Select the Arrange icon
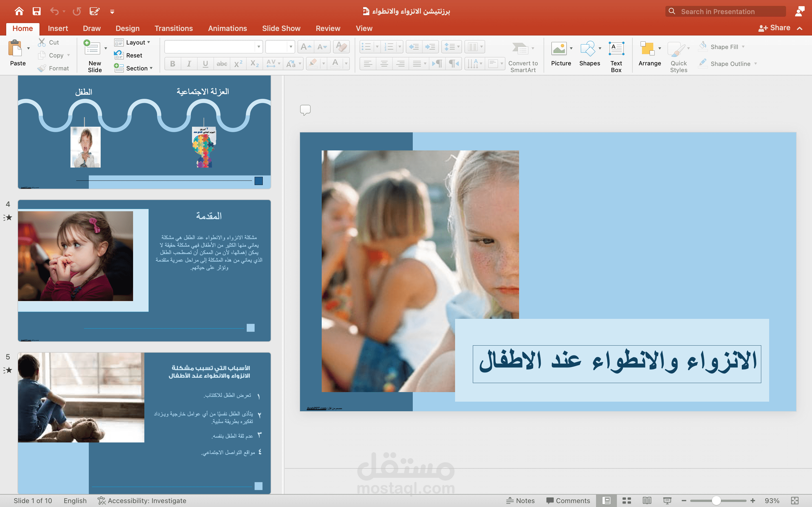The width and height of the screenshot is (812, 507). pyautogui.click(x=649, y=55)
